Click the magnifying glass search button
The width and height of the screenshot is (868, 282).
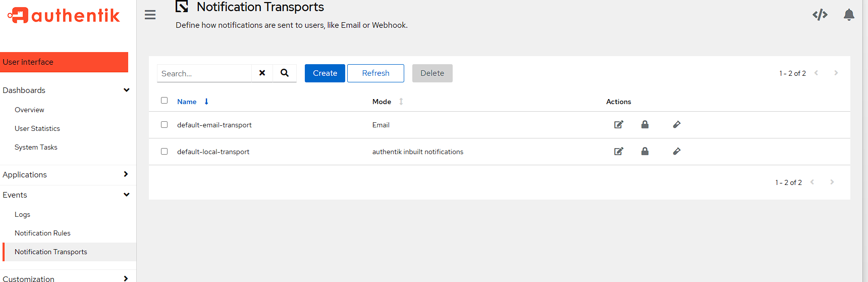[x=285, y=73]
